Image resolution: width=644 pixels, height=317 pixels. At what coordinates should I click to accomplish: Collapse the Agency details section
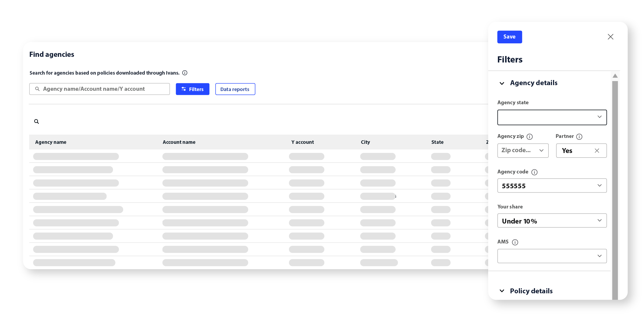[502, 83]
